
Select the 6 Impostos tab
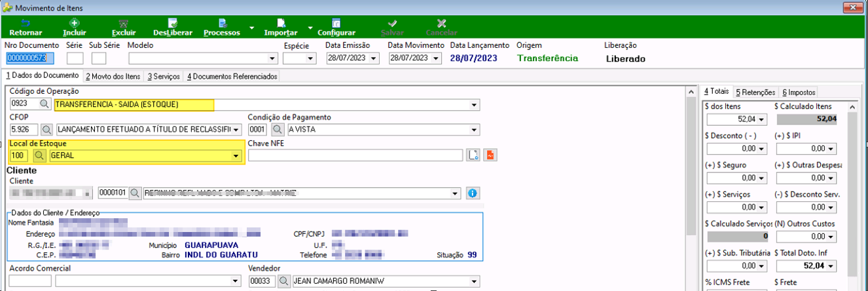pos(798,92)
